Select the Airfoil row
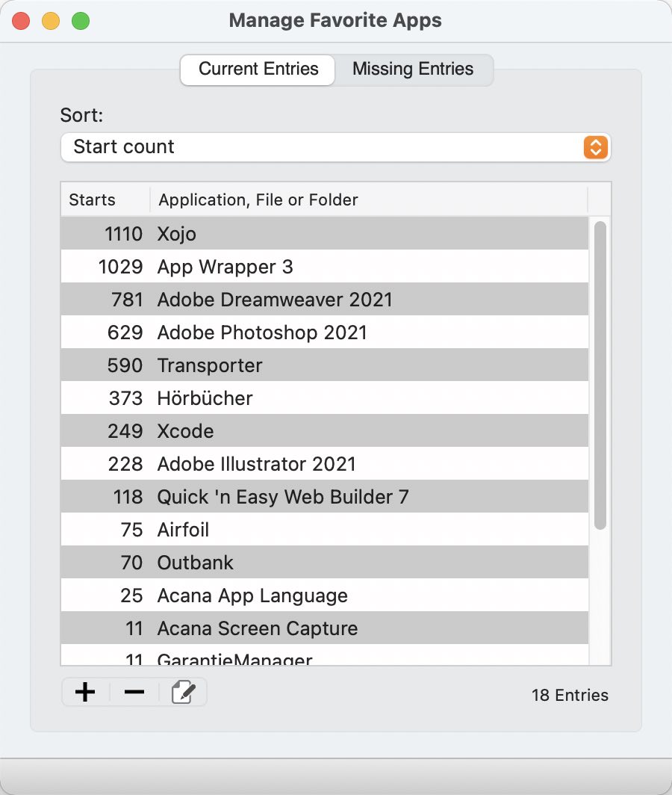 [x=324, y=530]
